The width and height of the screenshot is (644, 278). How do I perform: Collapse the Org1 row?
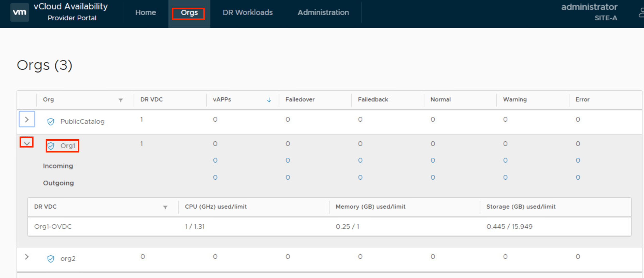point(27,143)
